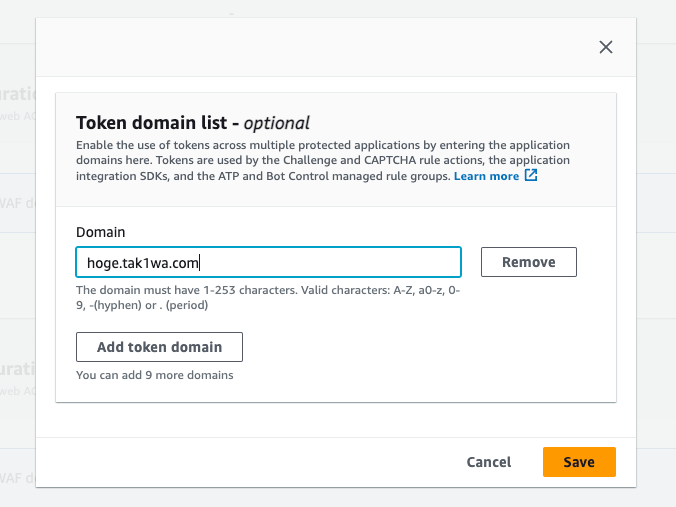Image resolution: width=676 pixels, height=507 pixels.
Task: Click the Domain field label
Action: [100, 232]
